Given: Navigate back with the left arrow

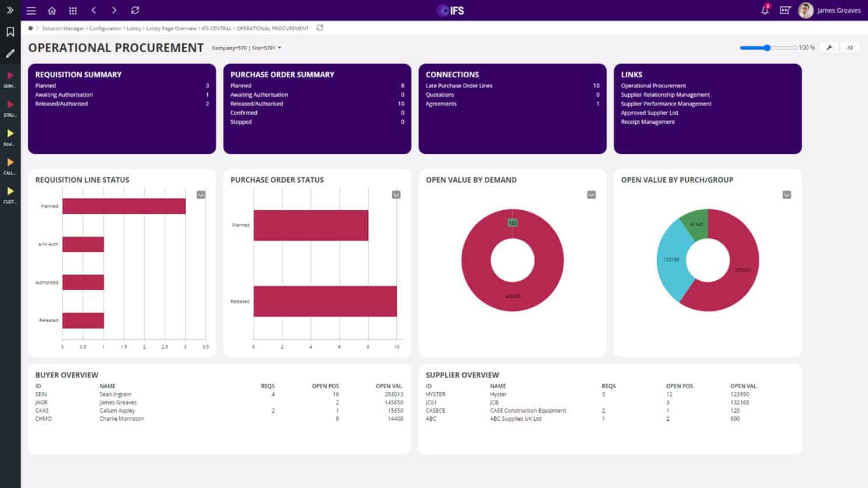Looking at the screenshot, I should click(94, 11).
